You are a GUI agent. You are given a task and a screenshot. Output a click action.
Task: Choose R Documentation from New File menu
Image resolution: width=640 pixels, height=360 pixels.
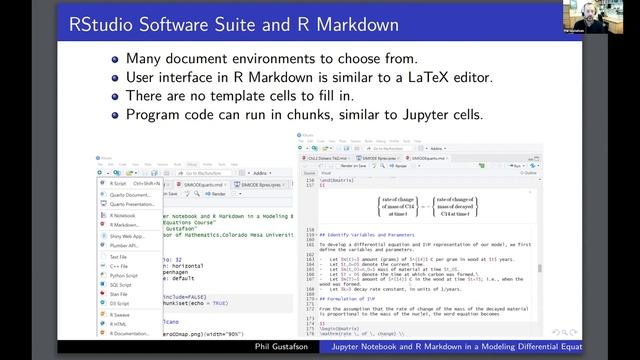[130, 333]
